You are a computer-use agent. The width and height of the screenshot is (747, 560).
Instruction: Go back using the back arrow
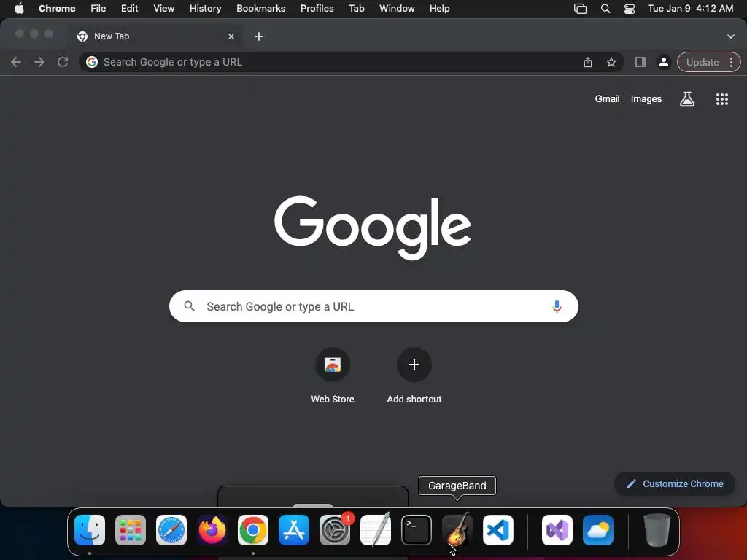(16, 62)
